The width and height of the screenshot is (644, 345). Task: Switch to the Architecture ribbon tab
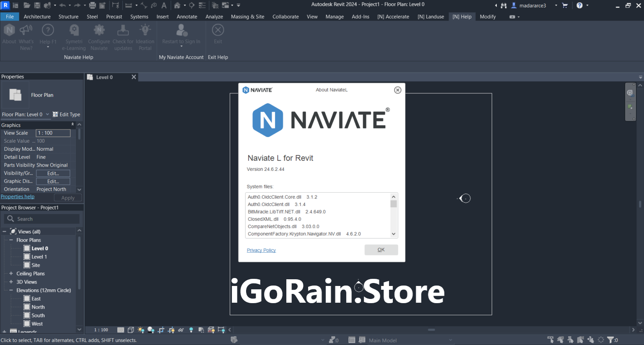pyautogui.click(x=37, y=17)
